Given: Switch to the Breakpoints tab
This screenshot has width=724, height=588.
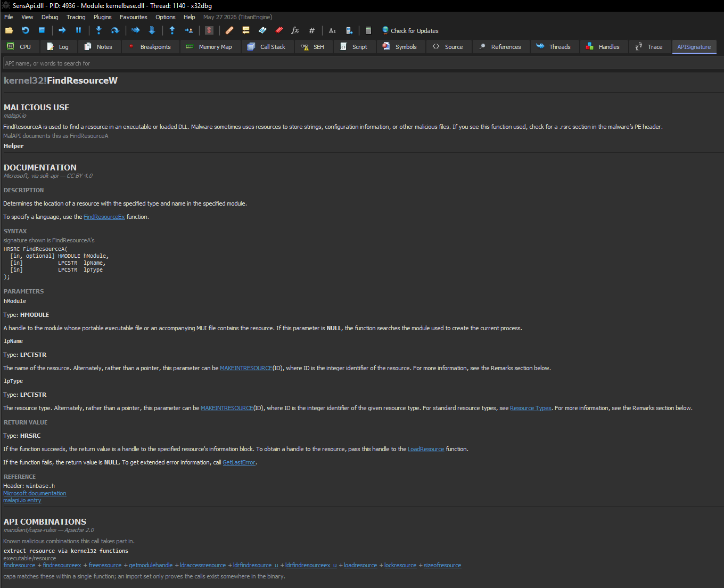Looking at the screenshot, I should [150, 47].
